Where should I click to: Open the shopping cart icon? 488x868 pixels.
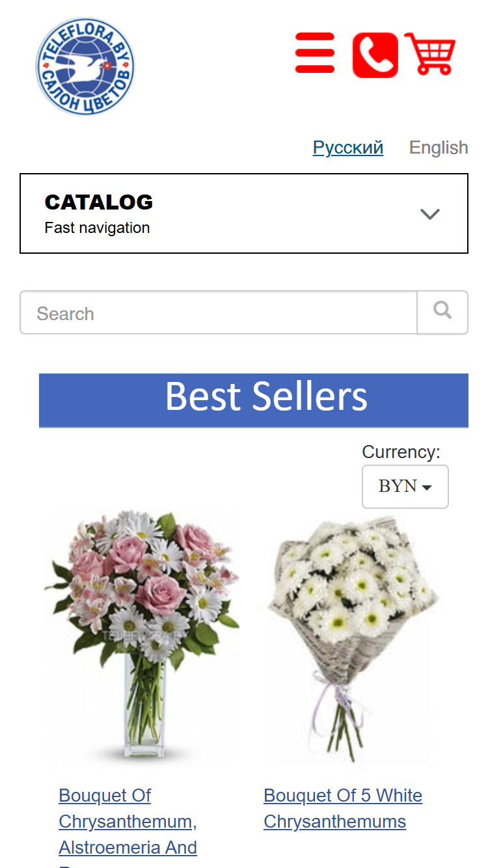click(430, 53)
